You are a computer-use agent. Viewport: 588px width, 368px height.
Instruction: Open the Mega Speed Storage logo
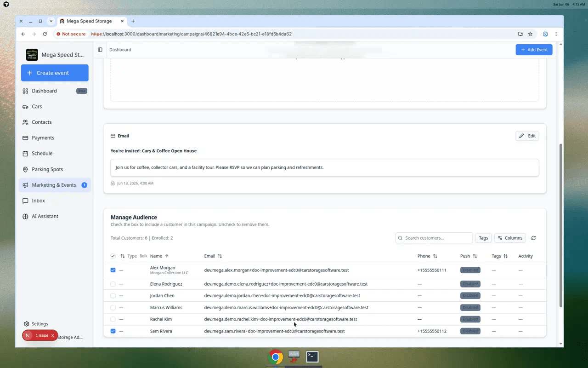coord(32,55)
